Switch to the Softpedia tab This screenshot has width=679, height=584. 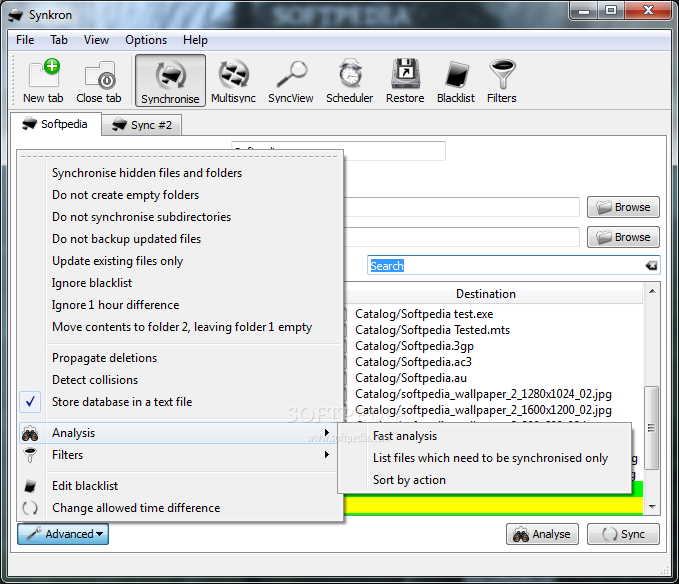(x=55, y=124)
